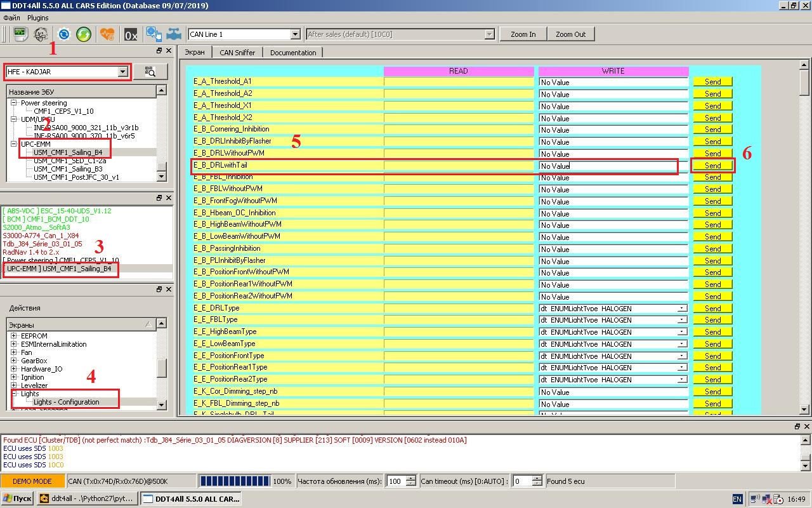Screen dimensions: 812x508
Task: Open the 0x hex command tool
Action: point(131,34)
